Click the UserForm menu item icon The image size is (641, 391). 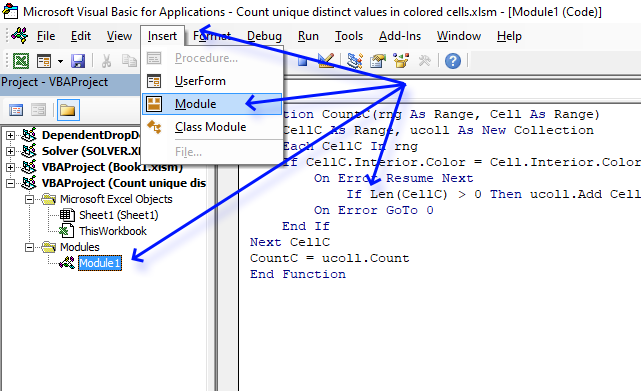[x=154, y=81]
